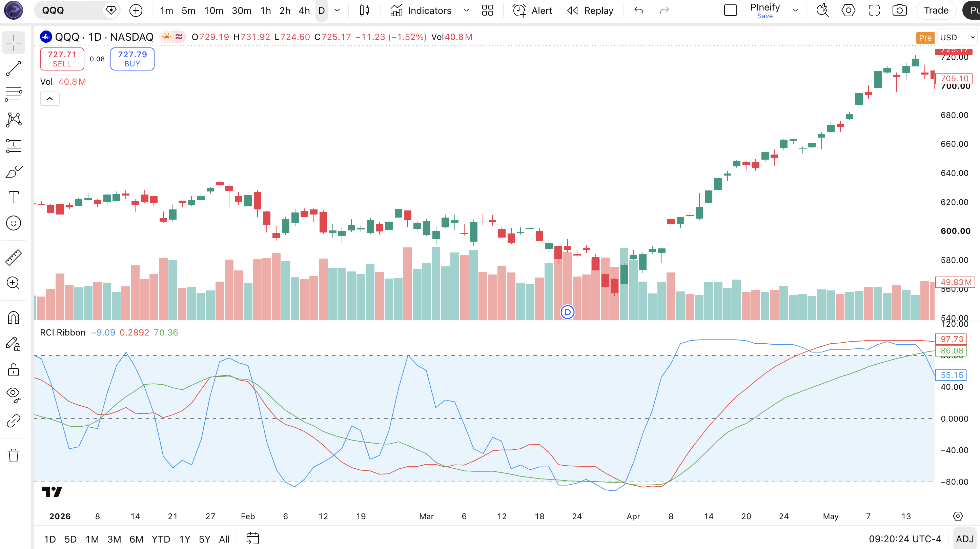
Task: Click the D dividend marker on chart
Action: [x=568, y=312]
